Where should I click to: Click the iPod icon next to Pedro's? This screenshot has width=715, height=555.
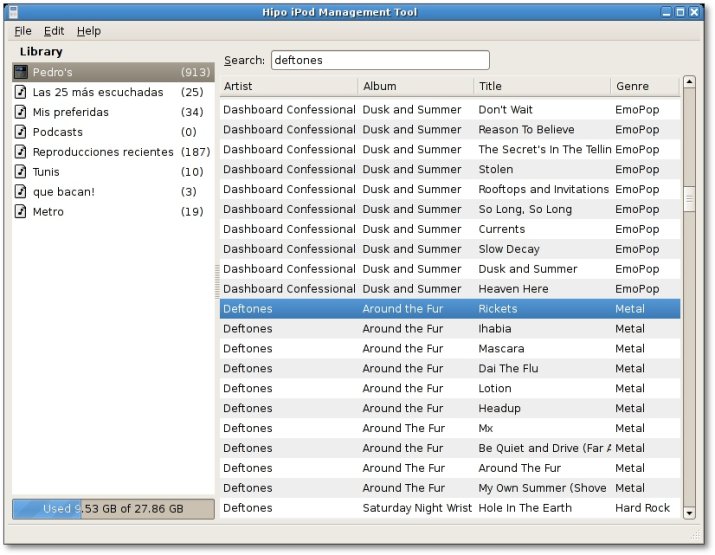tap(21, 72)
